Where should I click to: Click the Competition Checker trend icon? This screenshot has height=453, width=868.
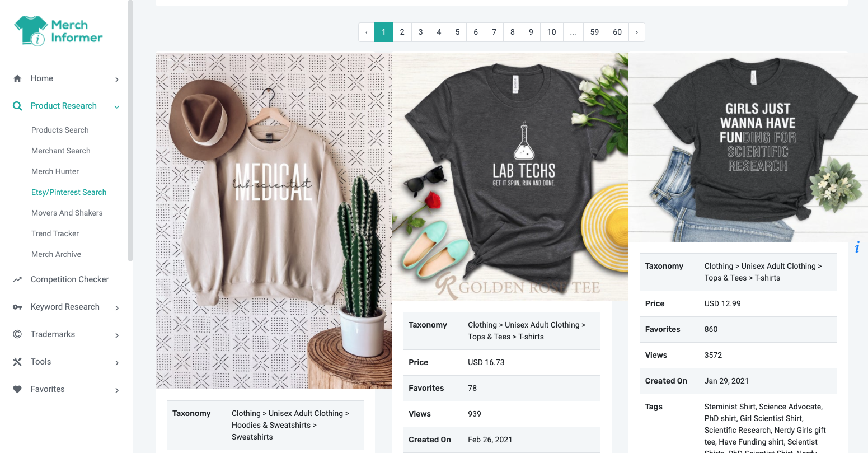point(17,279)
